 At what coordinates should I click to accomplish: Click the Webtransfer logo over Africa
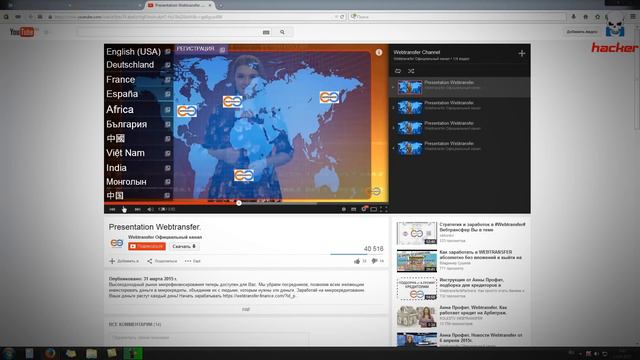(243, 176)
